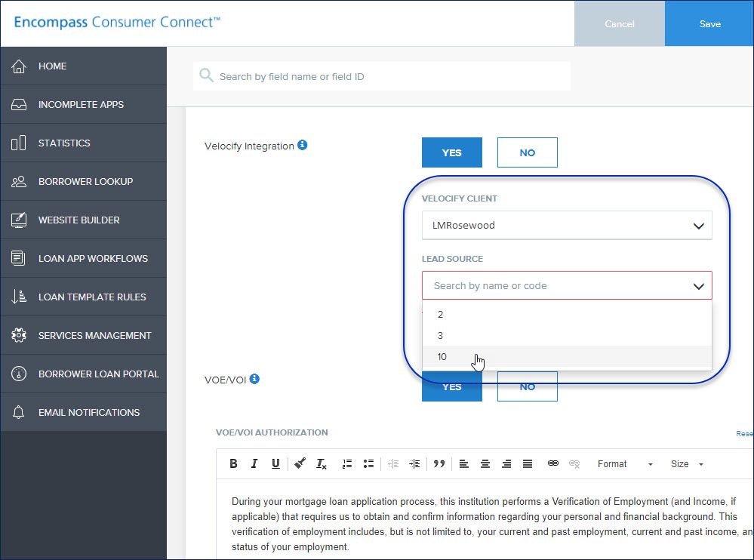
Task: Set Velocify Integration to NO
Action: point(527,152)
